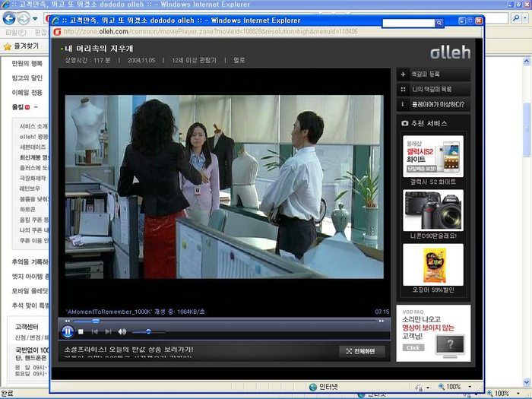532x399 pixels.
Task: Skip to previous track in player
Action: coord(95,331)
